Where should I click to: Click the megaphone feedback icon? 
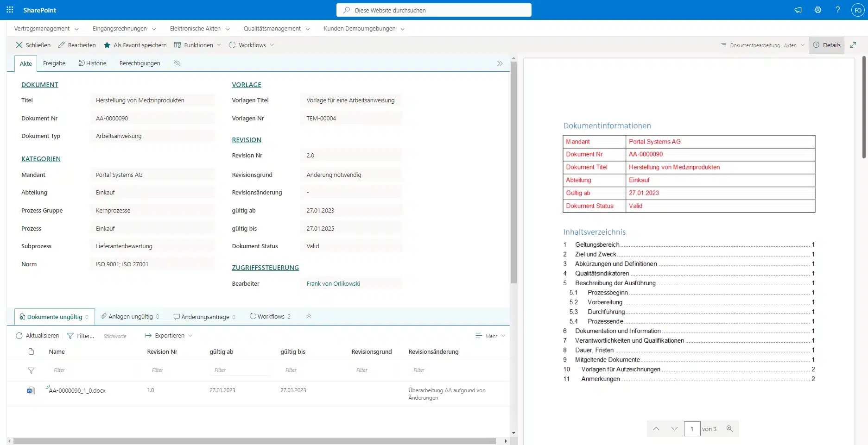(798, 10)
